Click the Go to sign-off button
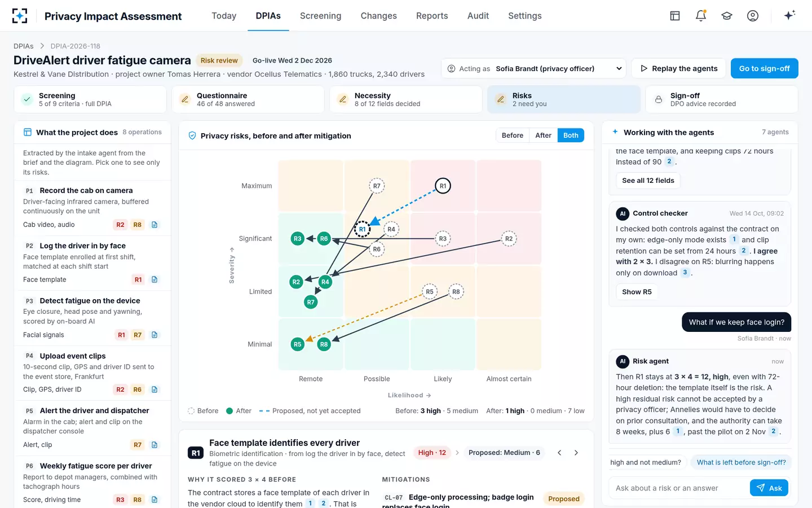The width and height of the screenshot is (812, 508). click(764, 69)
